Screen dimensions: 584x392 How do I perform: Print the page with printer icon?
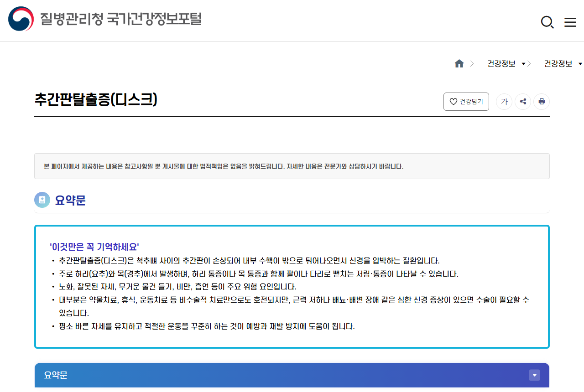click(542, 102)
